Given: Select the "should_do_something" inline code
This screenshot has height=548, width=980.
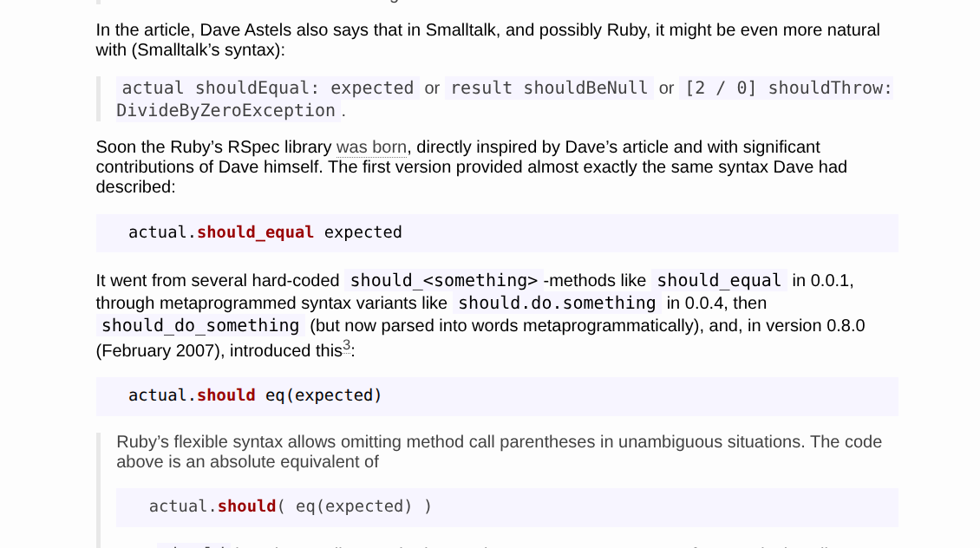Looking at the screenshot, I should click(200, 325).
